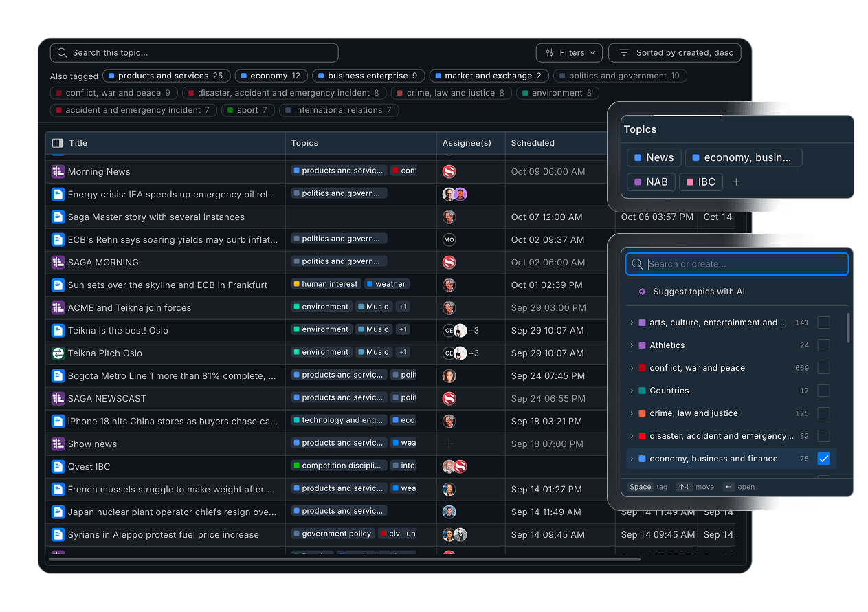Click the Search or create topic field

pyautogui.click(x=737, y=264)
